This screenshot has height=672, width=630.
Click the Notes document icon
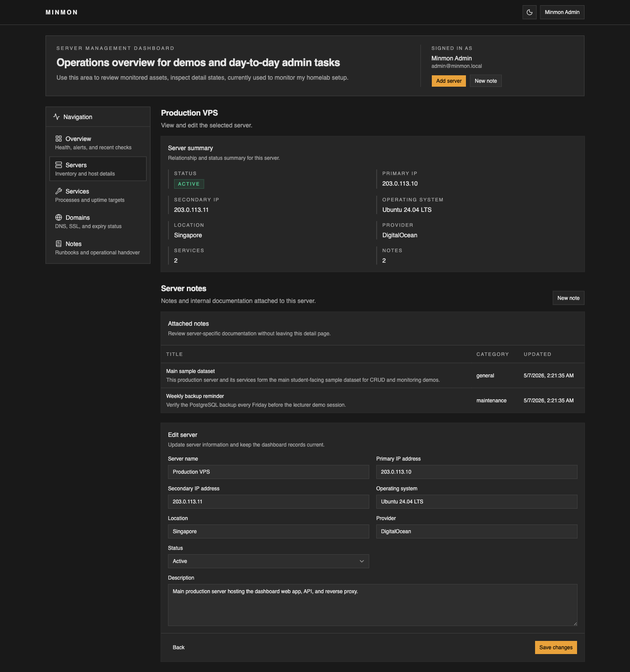pos(59,243)
